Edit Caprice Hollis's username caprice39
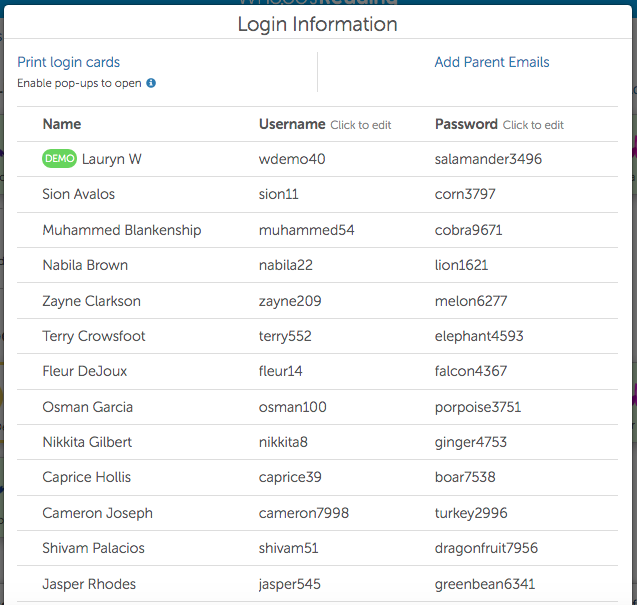The image size is (637, 605). (x=290, y=477)
